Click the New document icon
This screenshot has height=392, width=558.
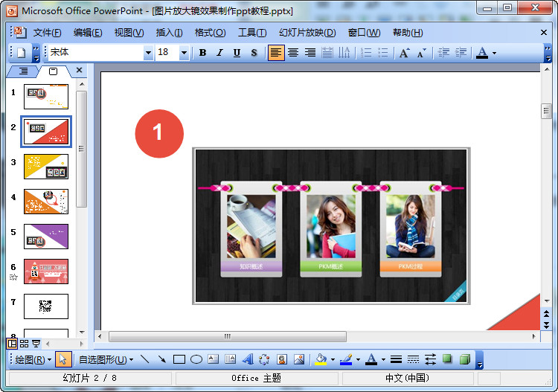(22, 53)
